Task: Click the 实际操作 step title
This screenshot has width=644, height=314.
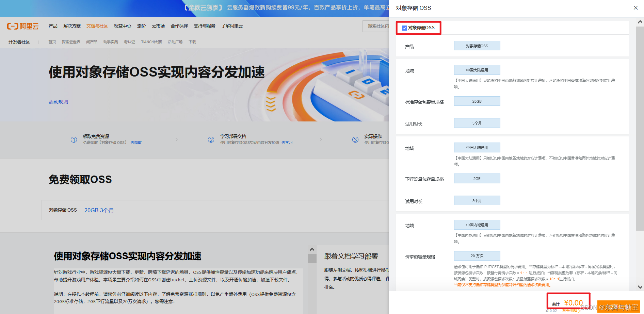Action: coord(373,136)
